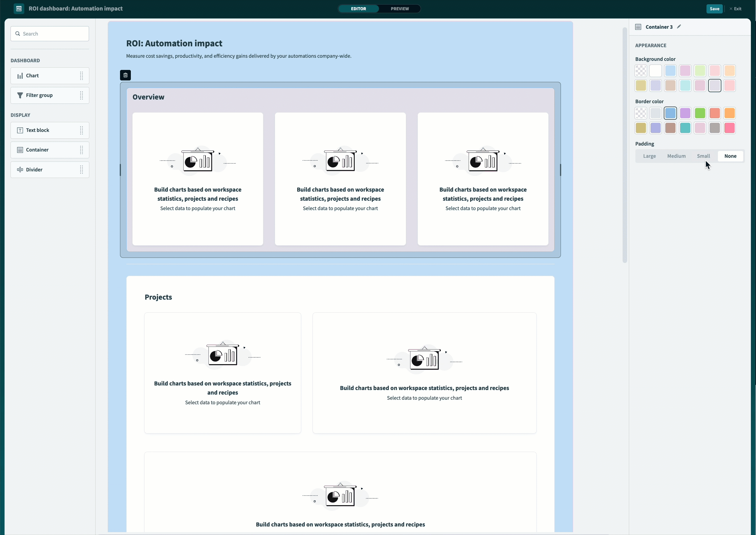Image resolution: width=756 pixels, height=535 pixels.
Task: Save the dashboard
Action: pos(714,9)
